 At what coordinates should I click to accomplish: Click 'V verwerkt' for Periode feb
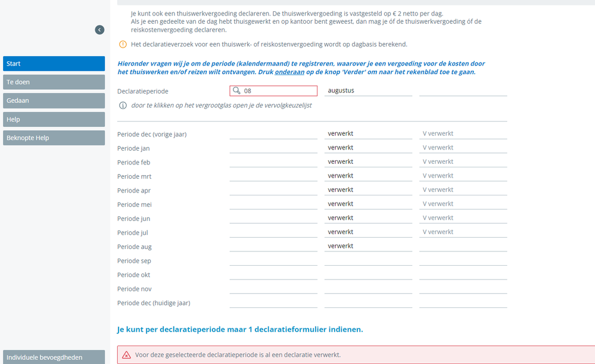click(x=463, y=161)
